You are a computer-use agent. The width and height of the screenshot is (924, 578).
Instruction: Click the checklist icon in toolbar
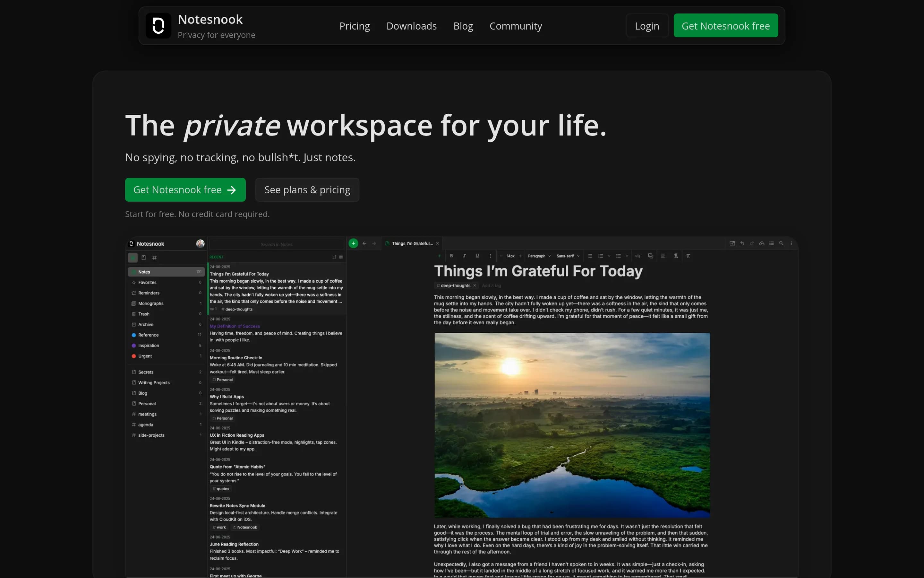(x=619, y=256)
